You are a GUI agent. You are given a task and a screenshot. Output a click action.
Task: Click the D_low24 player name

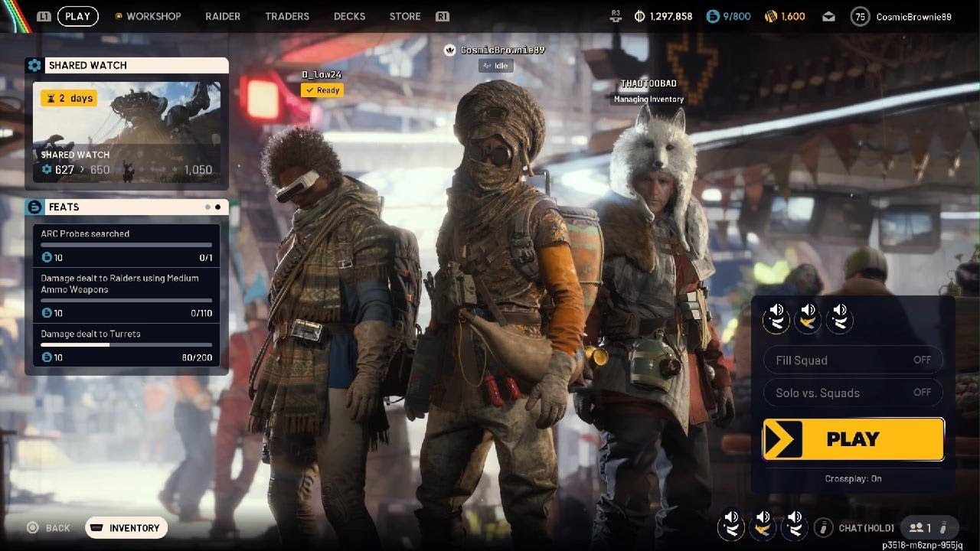tap(322, 74)
